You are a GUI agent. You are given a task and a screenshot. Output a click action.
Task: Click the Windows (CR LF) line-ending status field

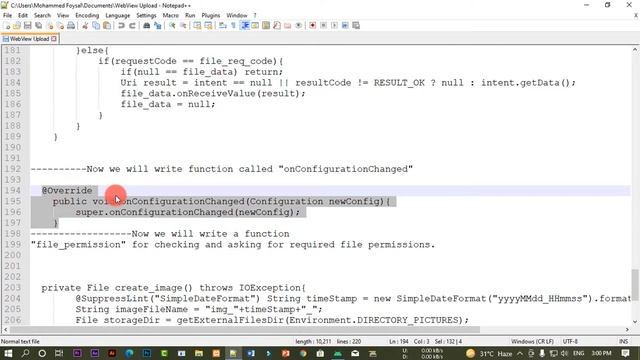tap(532, 341)
